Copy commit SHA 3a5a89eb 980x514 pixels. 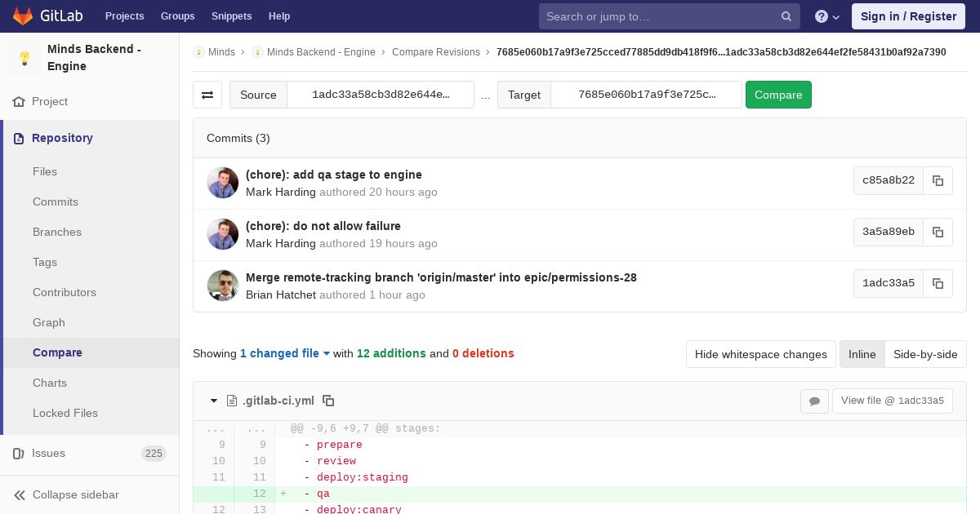pos(938,232)
